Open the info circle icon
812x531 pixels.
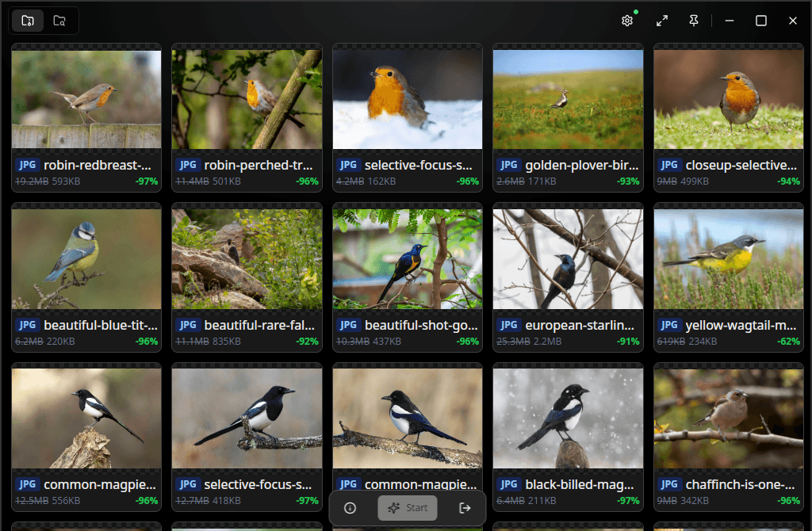[x=350, y=508]
